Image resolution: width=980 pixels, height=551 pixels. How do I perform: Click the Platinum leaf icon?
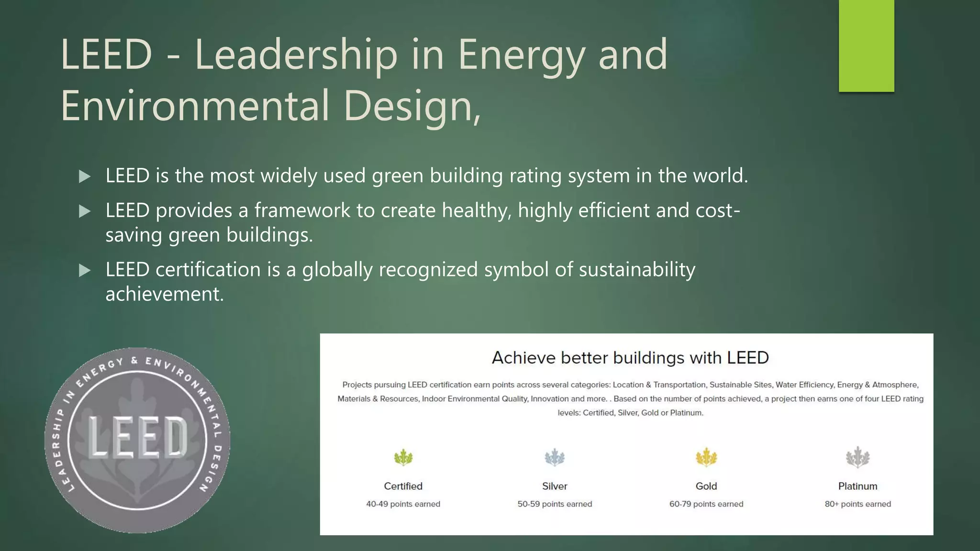(x=857, y=458)
